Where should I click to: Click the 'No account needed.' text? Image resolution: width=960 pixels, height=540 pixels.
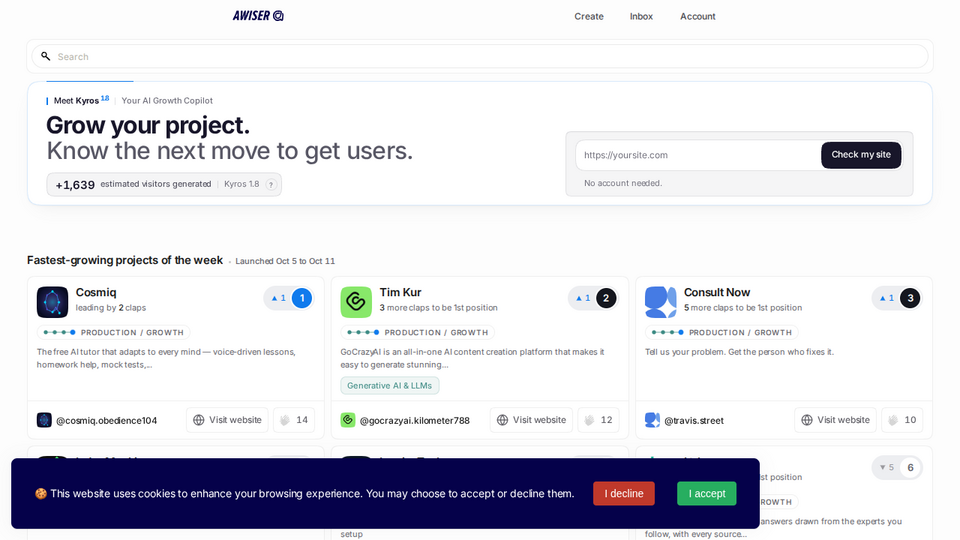[x=623, y=183]
